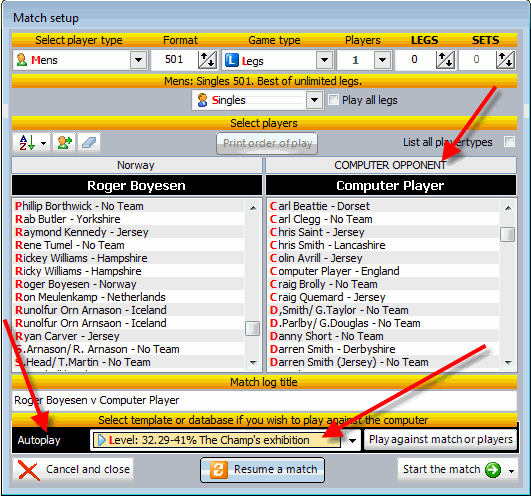Open the Singles dropdown arrow
Screen dimensions: 531x496
click(314, 100)
